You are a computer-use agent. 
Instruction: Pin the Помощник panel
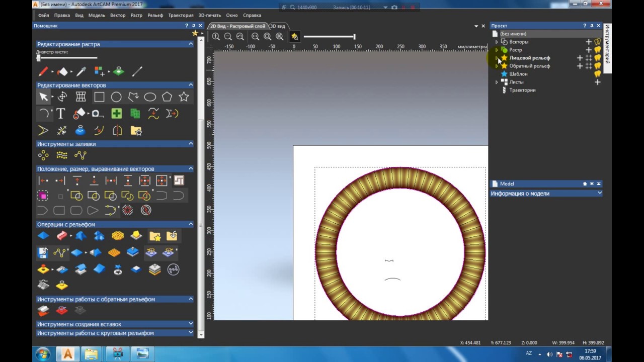(194, 26)
